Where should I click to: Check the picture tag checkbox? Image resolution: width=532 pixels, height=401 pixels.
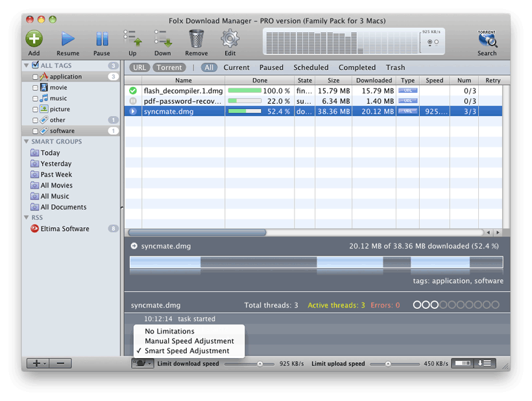(x=35, y=110)
